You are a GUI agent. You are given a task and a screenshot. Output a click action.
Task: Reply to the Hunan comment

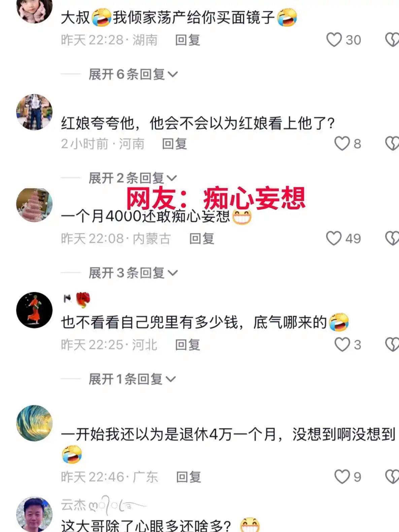[x=188, y=40]
